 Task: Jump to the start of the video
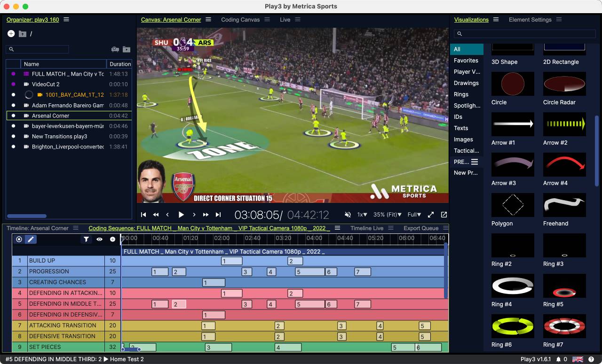pos(144,215)
